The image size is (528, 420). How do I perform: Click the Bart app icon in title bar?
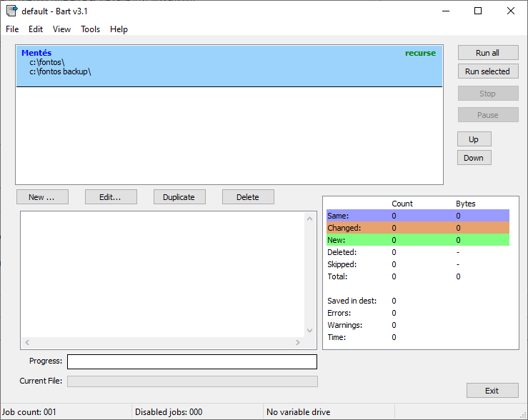point(11,11)
